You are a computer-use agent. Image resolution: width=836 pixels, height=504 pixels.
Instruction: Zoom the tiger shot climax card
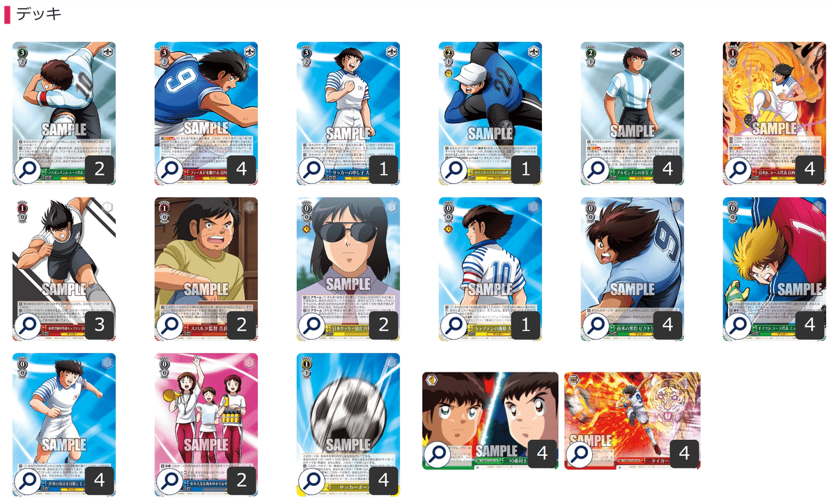[579, 454]
